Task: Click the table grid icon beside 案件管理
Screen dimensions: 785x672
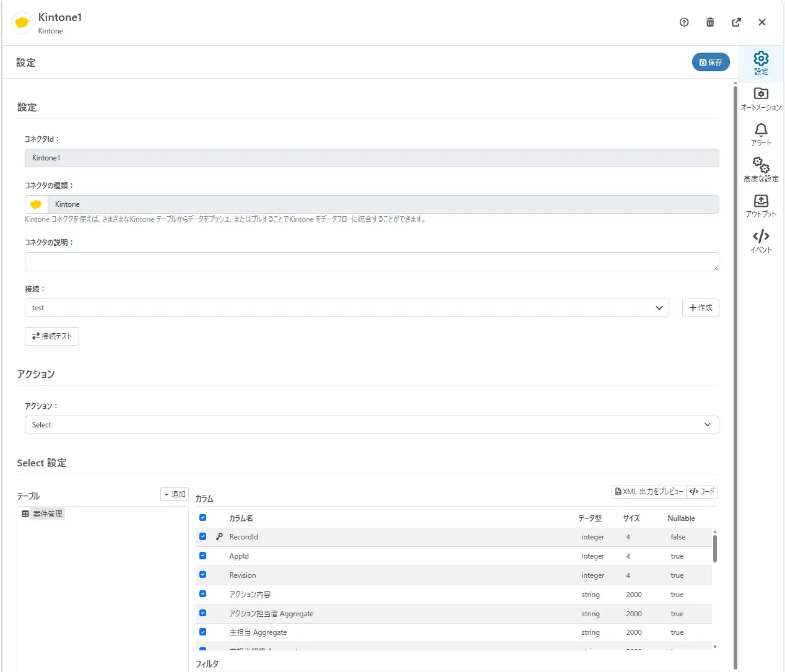Action: tap(25, 514)
